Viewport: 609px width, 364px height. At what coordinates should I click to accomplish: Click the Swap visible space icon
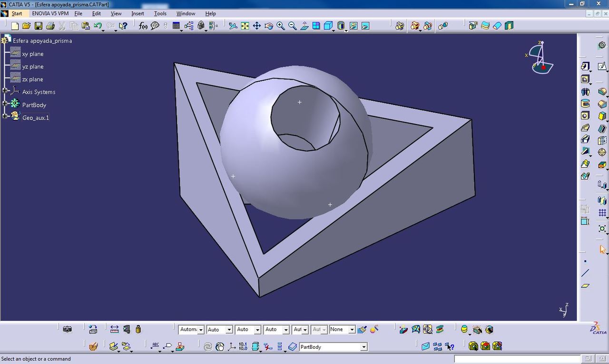(365, 26)
